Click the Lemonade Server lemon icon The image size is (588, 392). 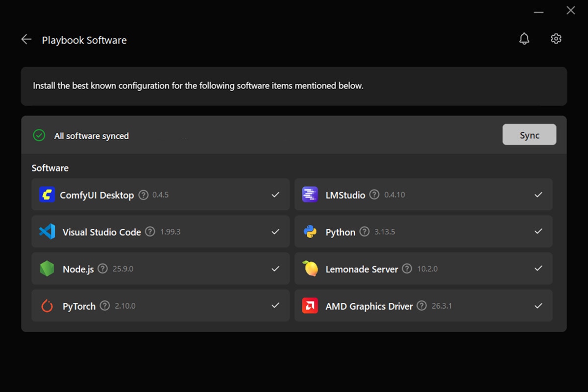(x=310, y=269)
